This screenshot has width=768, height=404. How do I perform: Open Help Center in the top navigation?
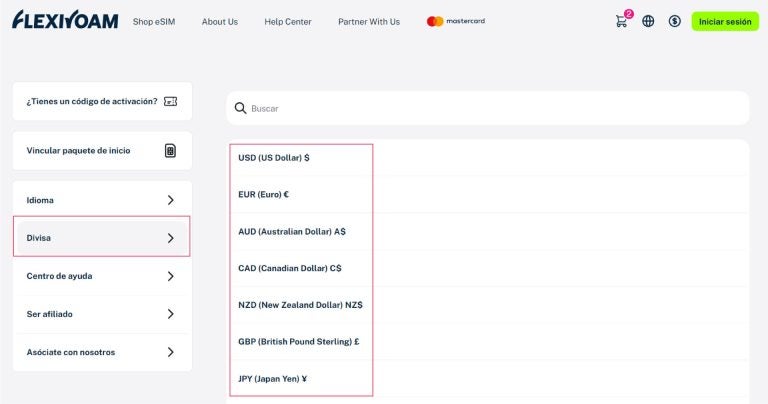coord(288,22)
